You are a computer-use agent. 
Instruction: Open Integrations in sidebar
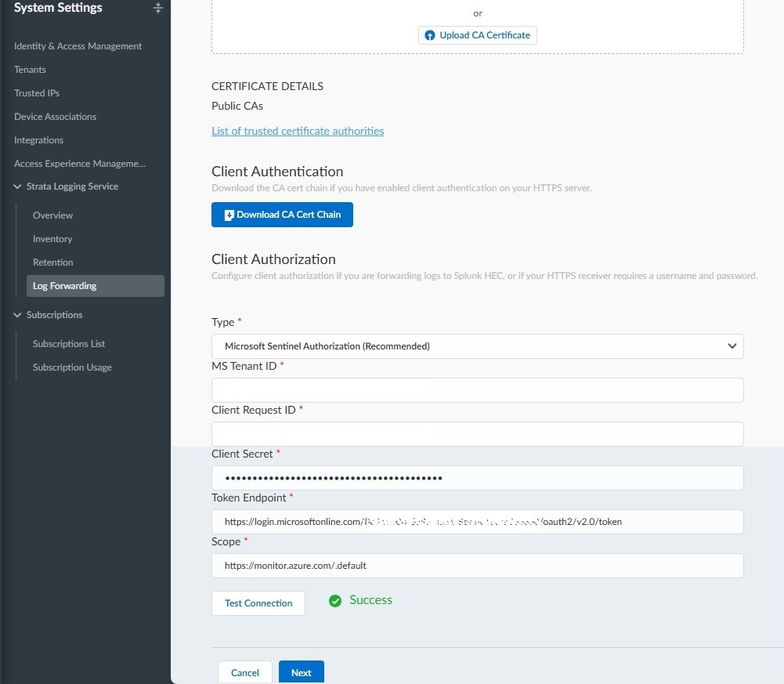[x=38, y=140]
